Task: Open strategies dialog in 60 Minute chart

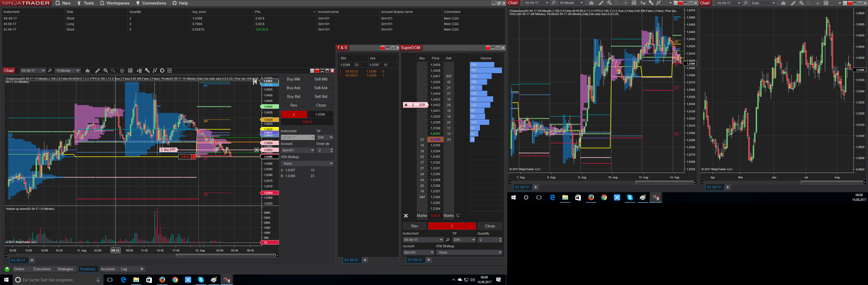Action: 659,3
